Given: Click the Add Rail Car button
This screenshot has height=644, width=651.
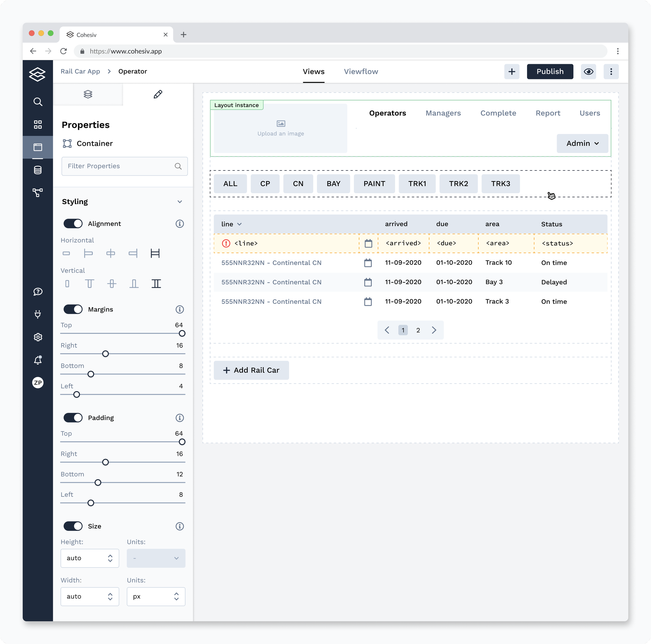Looking at the screenshot, I should point(251,370).
